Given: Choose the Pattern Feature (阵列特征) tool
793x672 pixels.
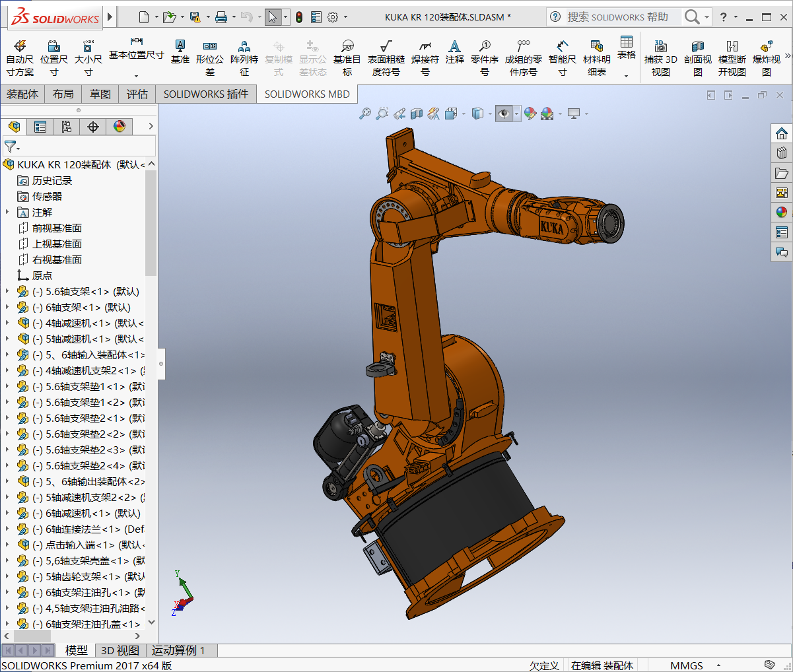Looking at the screenshot, I should [x=244, y=57].
